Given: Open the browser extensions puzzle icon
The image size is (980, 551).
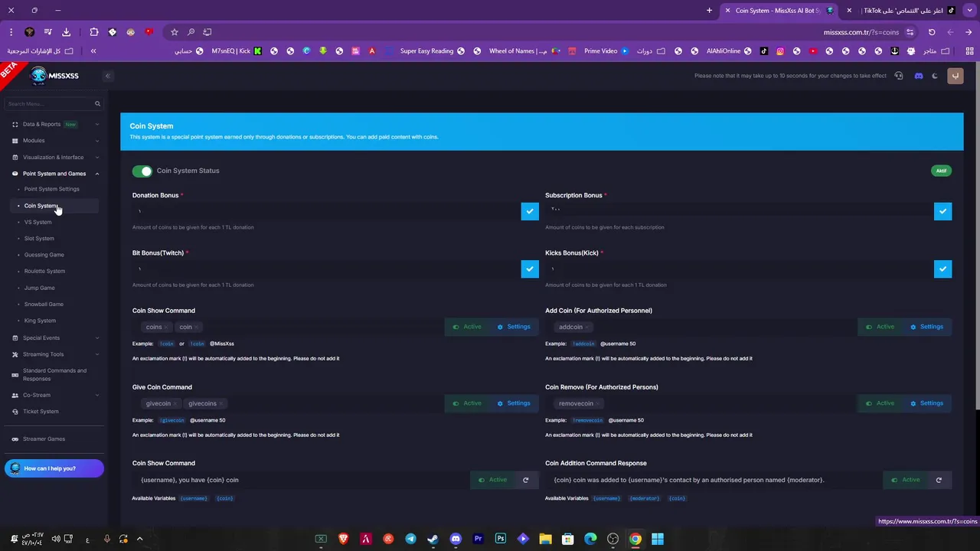Looking at the screenshot, I should coord(94,32).
